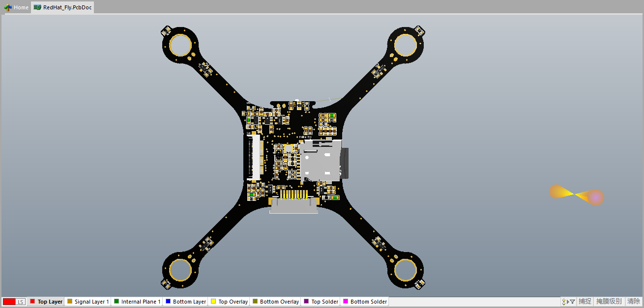Click the bottom-left motor mounting hole
644x308 pixels.
pyautogui.click(x=180, y=269)
